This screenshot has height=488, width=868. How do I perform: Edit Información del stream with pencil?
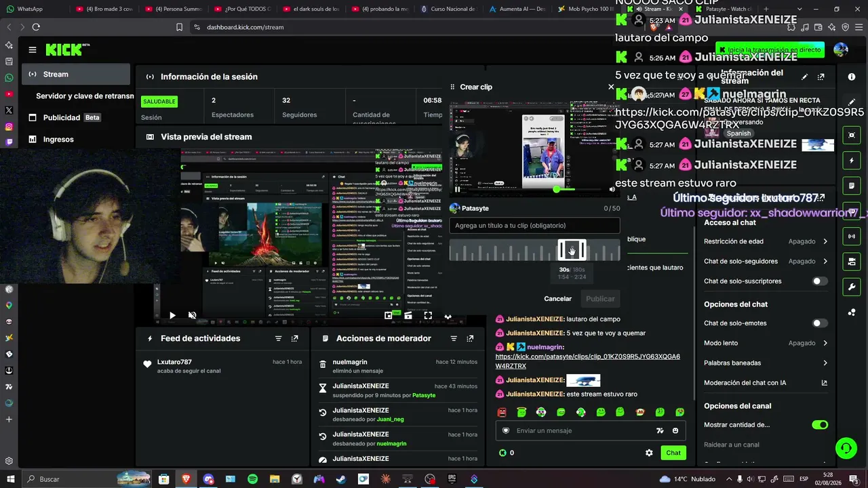804,77
